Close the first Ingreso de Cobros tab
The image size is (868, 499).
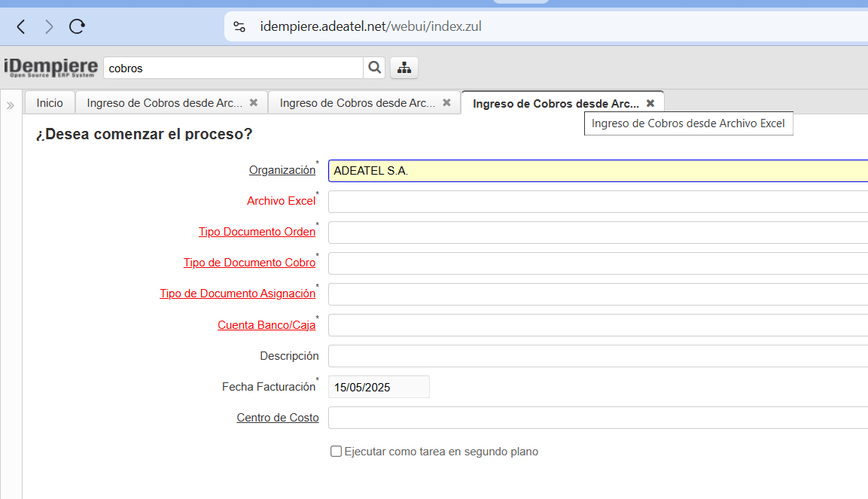point(254,102)
